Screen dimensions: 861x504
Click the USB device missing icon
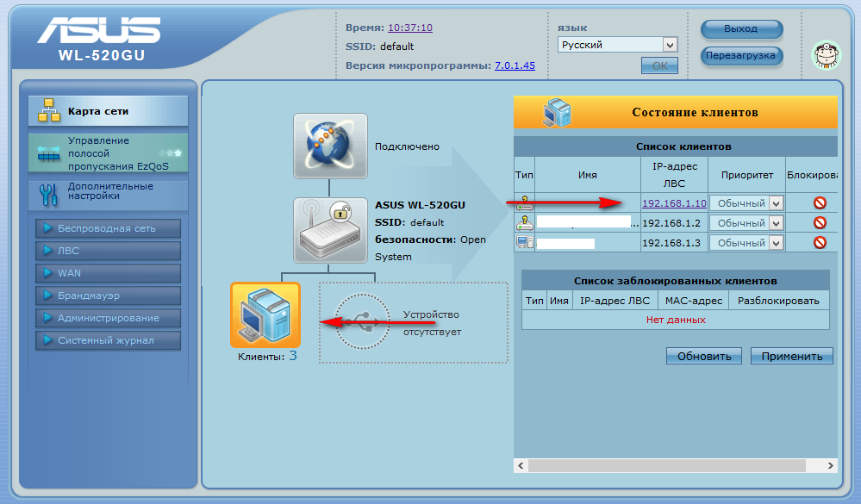pos(361,321)
